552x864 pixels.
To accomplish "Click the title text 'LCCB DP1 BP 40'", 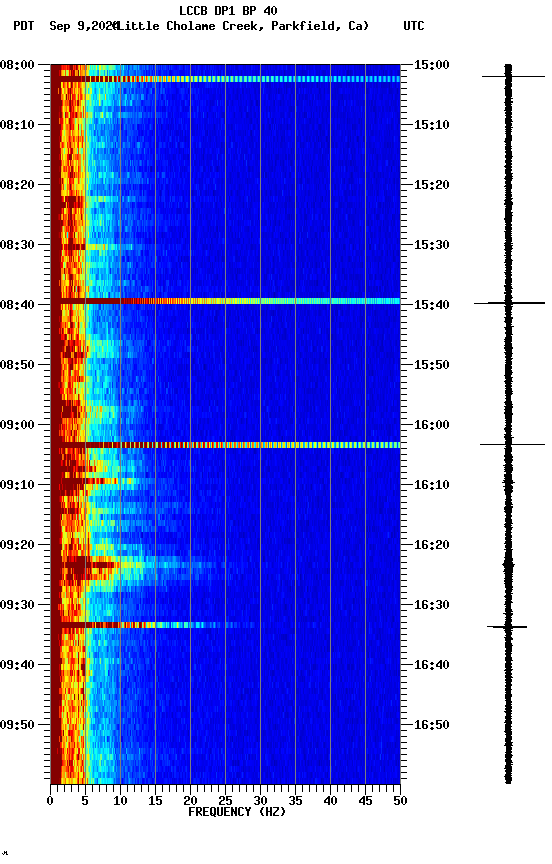I will 228,10.
